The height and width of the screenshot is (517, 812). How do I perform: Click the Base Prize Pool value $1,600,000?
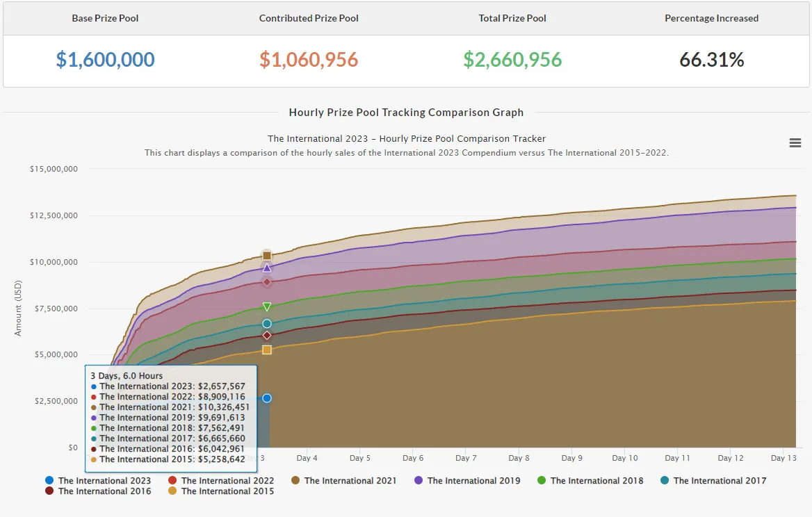(x=105, y=60)
